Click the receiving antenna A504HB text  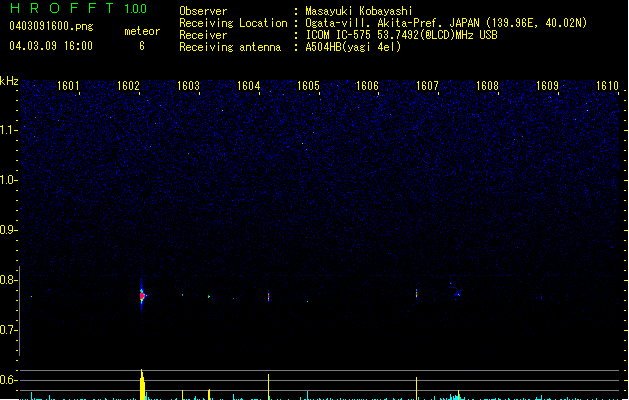point(353,47)
